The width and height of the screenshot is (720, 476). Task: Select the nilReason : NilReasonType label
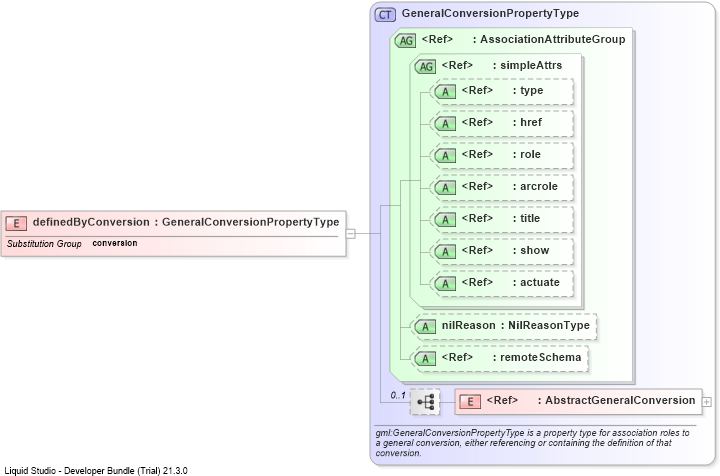point(515,325)
